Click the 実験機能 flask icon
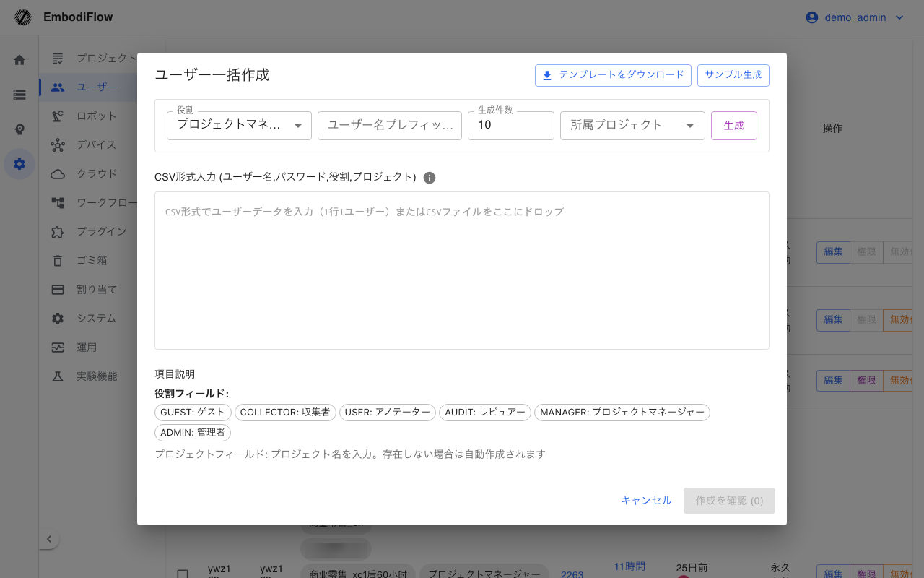Image resolution: width=924 pixels, height=578 pixels. [58, 376]
